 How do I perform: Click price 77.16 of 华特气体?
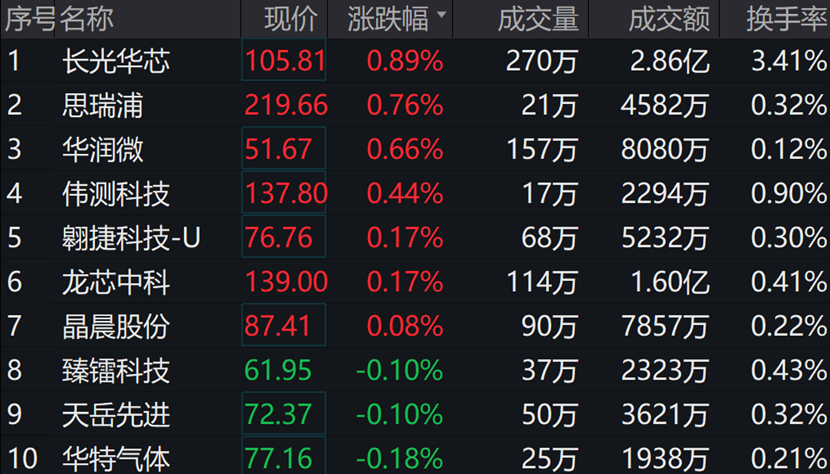tap(278, 459)
